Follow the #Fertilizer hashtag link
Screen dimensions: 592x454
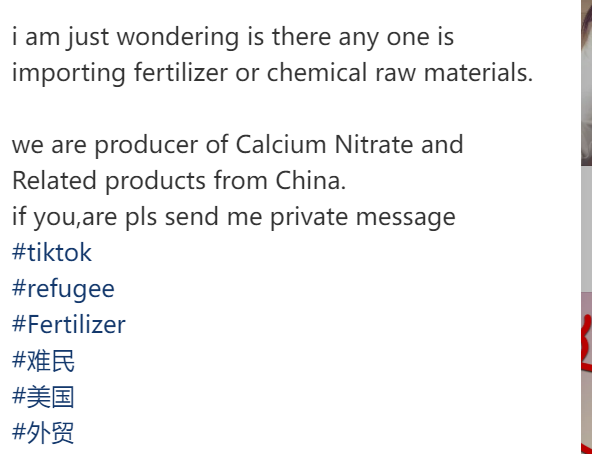69,324
